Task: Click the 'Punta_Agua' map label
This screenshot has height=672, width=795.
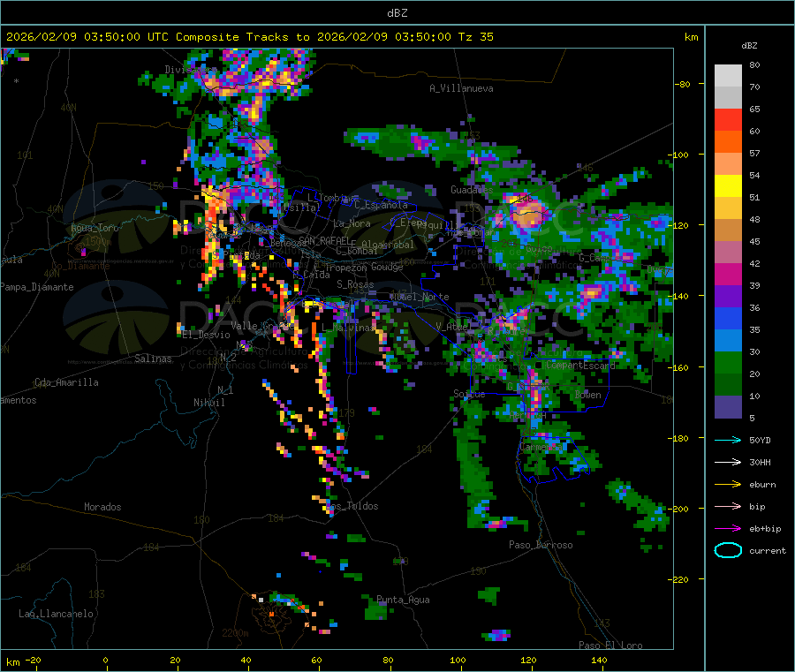Action: coord(403,600)
